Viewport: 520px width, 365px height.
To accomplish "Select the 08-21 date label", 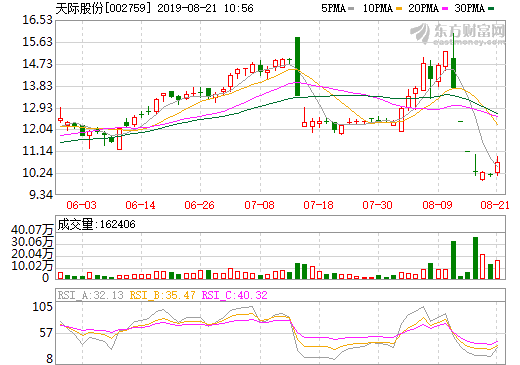I will pos(495,205).
